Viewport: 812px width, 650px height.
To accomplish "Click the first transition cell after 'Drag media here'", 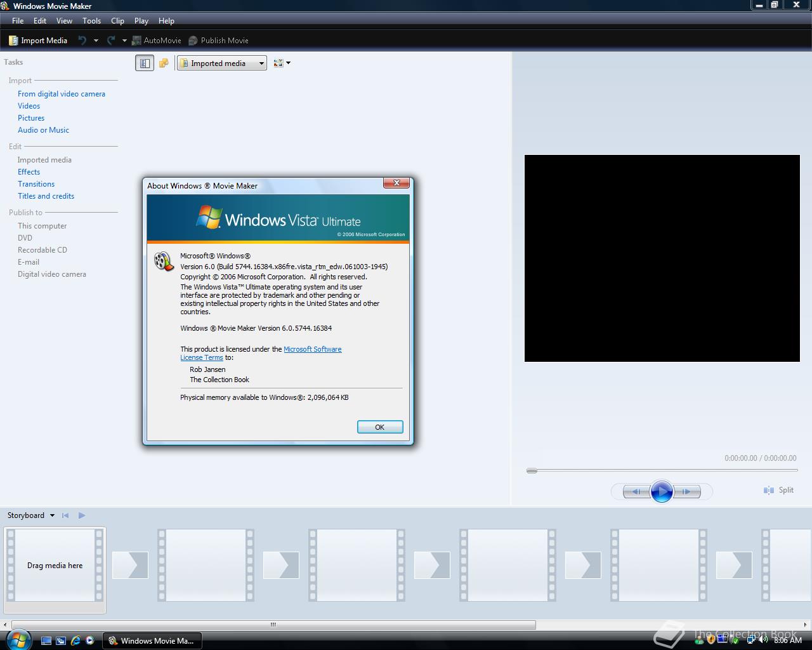I will (x=130, y=565).
